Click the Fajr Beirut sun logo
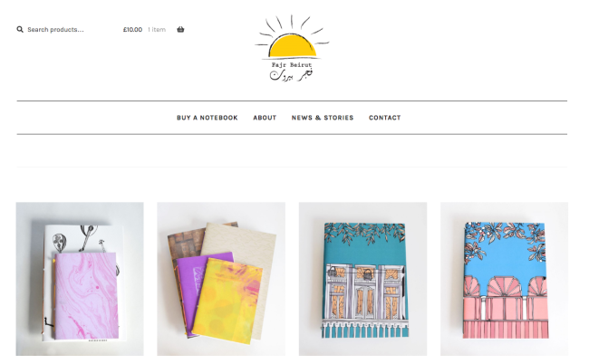Viewport: 589px width, 364px height. pyautogui.click(x=292, y=48)
